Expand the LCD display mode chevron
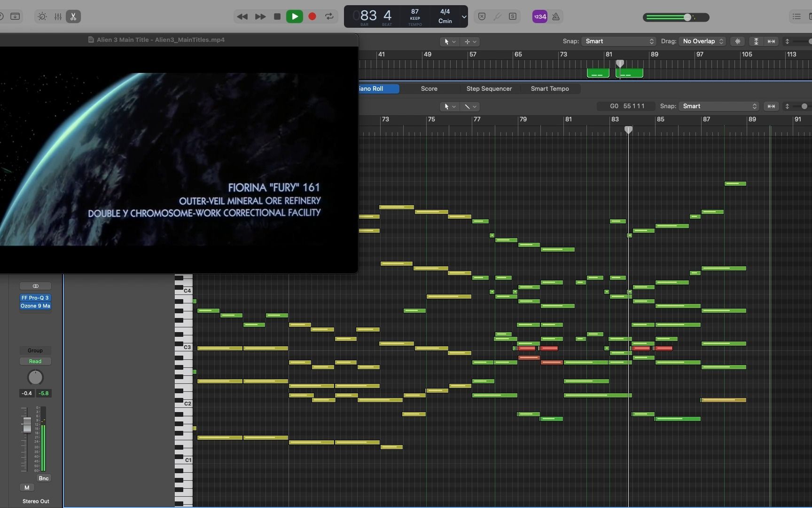This screenshot has width=812, height=508. [x=464, y=17]
